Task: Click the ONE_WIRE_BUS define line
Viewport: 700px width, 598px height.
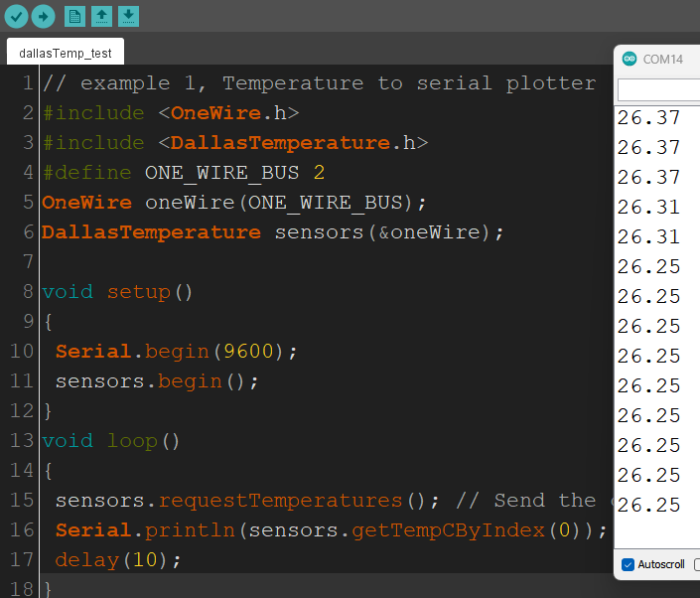Action: (184, 173)
